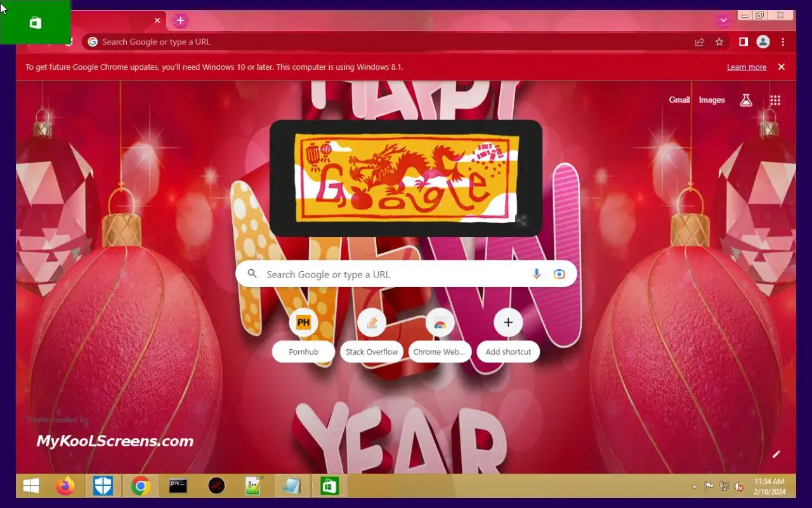Open the Search Labs flask icon
This screenshot has height=508, width=812.
pyautogui.click(x=746, y=100)
